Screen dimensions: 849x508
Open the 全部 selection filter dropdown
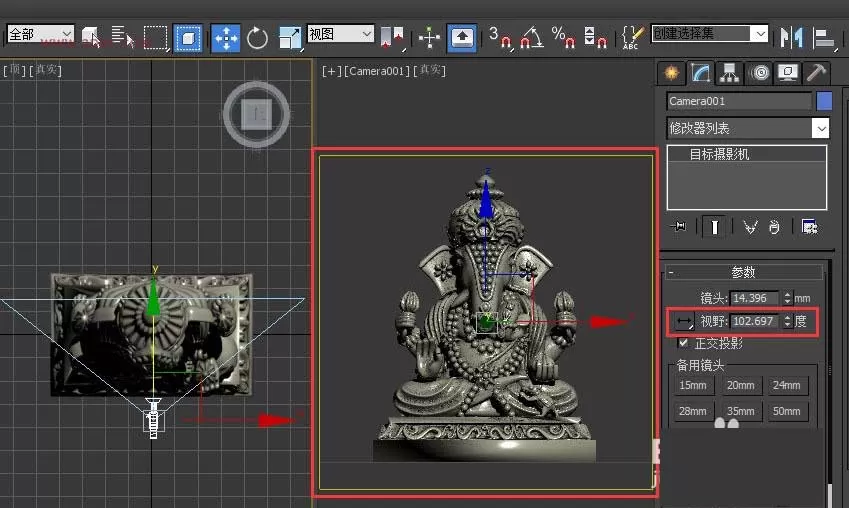[x=41, y=35]
